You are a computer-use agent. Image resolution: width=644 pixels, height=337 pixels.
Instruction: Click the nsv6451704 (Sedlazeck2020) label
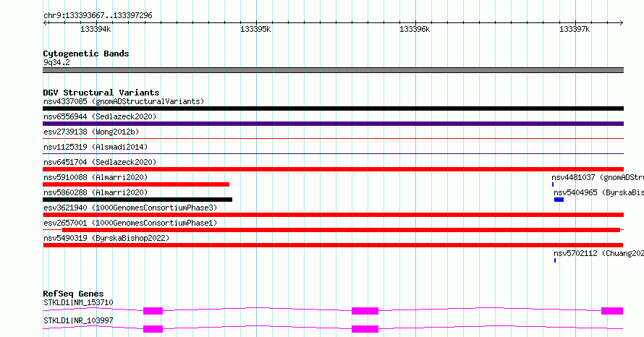(x=100, y=162)
